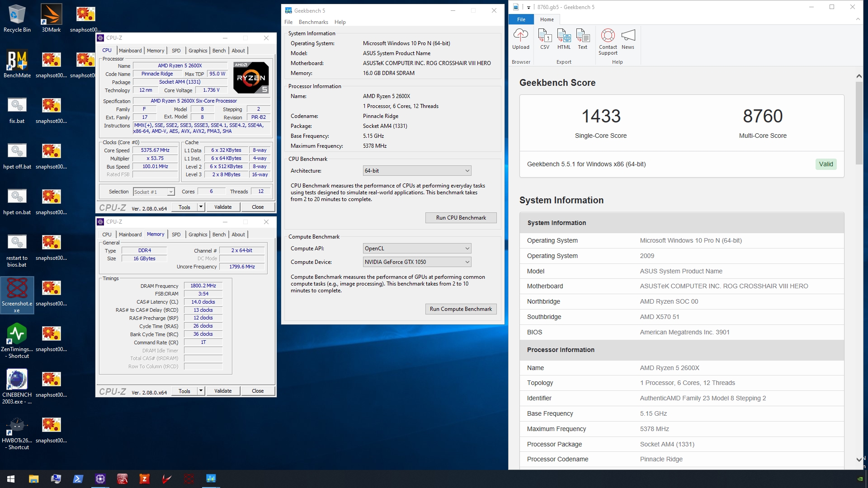Open the SPD tab in lower CPU-Z
Image resolution: width=868 pixels, height=488 pixels.
point(176,235)
